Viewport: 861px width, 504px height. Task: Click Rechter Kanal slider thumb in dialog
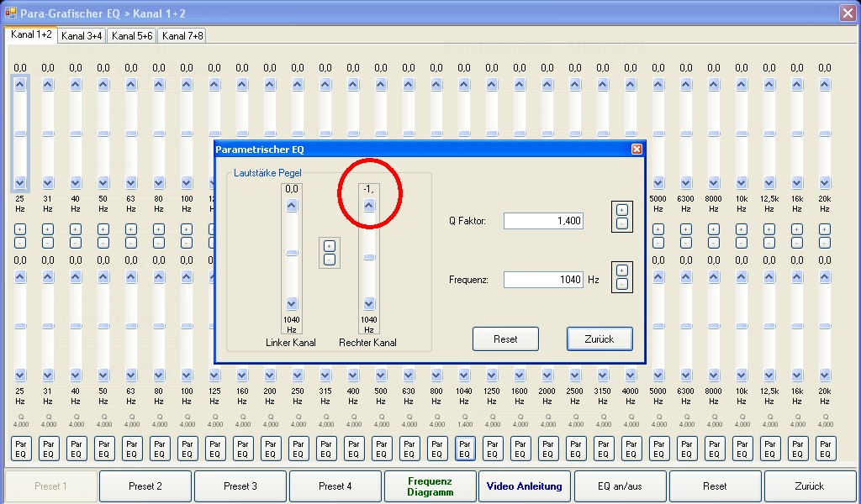coord(369,257)
